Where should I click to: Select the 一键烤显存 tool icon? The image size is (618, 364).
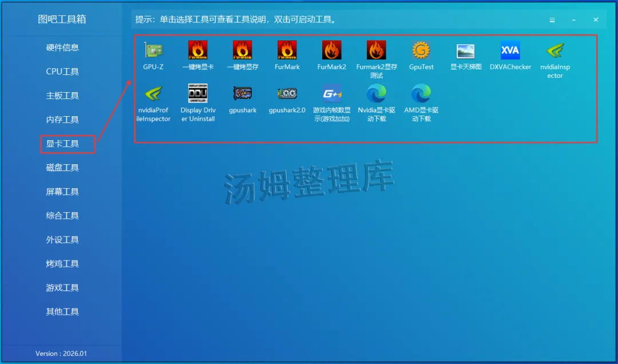click(x=243, y=50)
